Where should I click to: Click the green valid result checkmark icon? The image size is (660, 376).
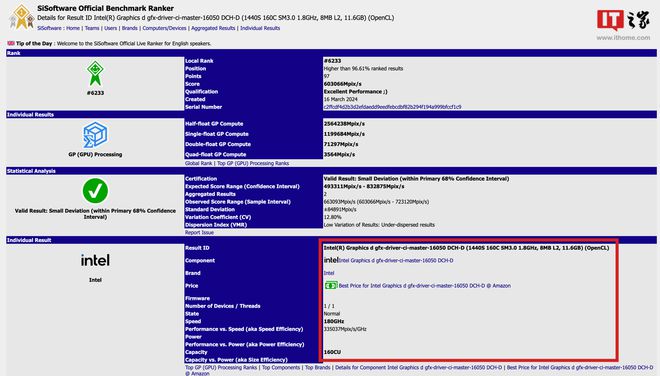click(95, 191)
